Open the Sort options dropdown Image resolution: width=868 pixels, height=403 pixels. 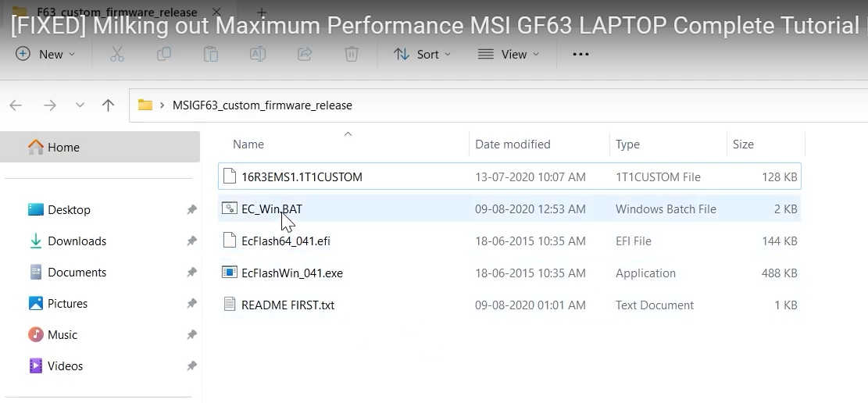pos(423,54)
